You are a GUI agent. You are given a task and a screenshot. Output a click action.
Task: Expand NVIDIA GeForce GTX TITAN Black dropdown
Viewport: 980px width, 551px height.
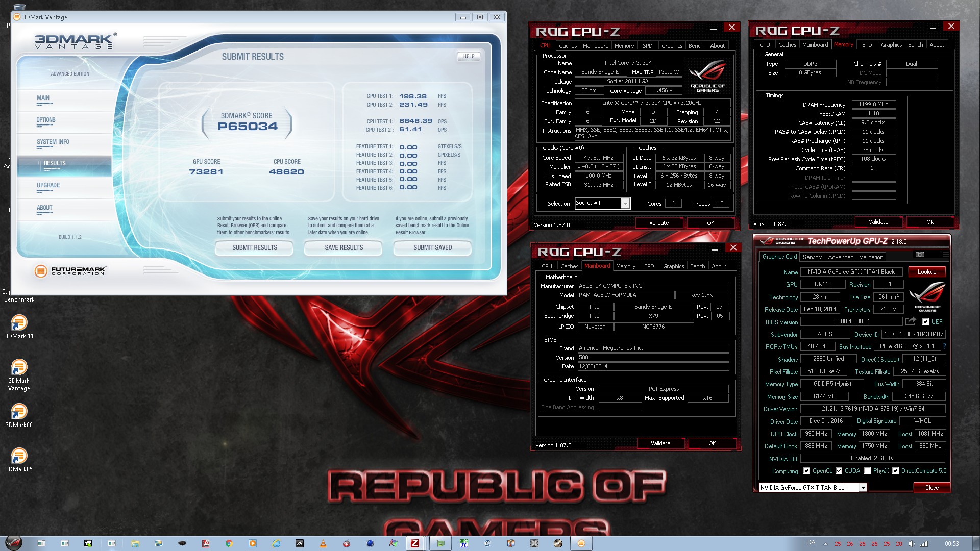(x=863, y=488)
